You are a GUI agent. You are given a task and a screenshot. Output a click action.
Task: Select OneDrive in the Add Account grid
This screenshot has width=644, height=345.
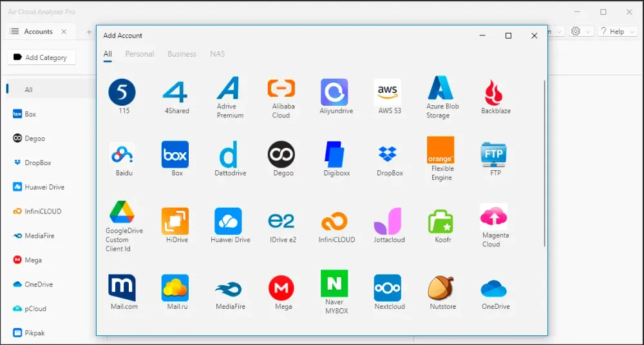point(494,289)
